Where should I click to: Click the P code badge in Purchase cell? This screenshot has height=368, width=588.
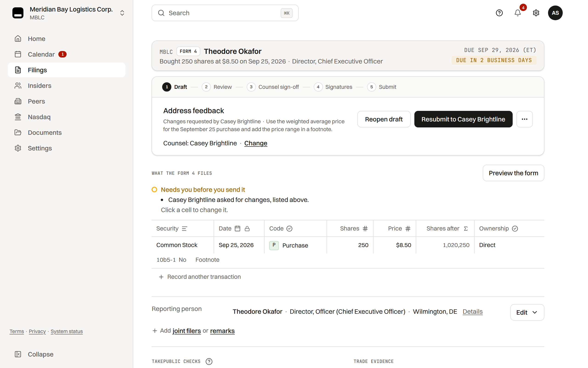(274, 245)
